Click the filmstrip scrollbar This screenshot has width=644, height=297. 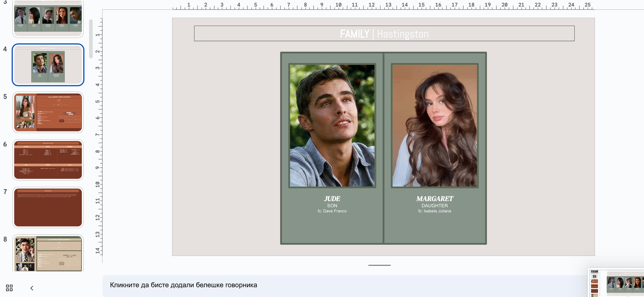(91, 39)
